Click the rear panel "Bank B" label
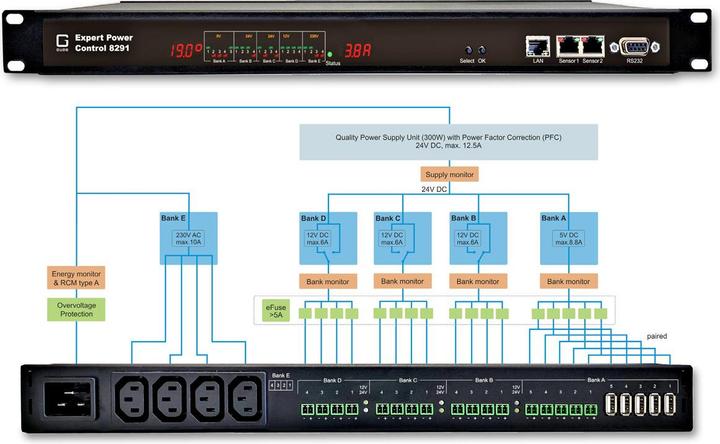This screenshot has width=720, height=444. (484, 381)
